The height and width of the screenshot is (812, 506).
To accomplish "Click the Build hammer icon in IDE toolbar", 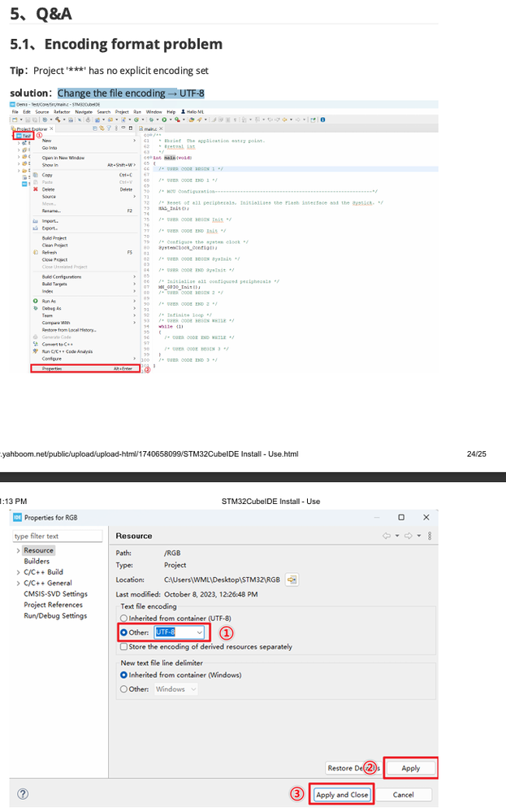I will pos(58,119).
